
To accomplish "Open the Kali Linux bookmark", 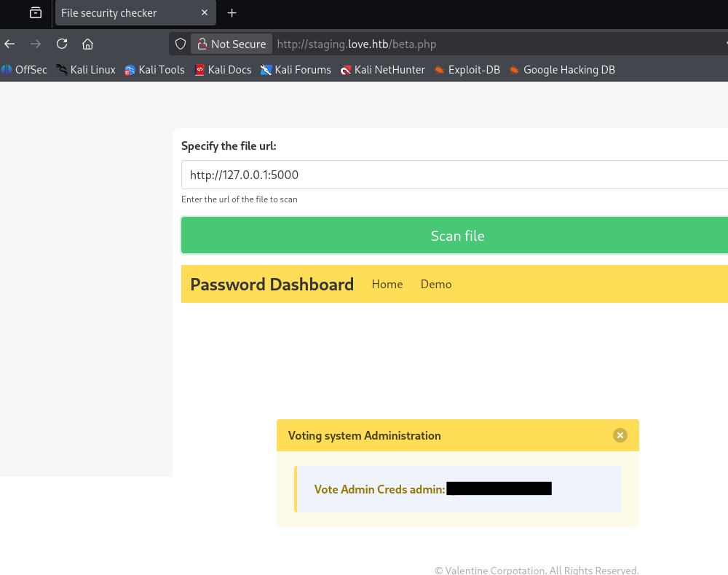I will [86, 70].
